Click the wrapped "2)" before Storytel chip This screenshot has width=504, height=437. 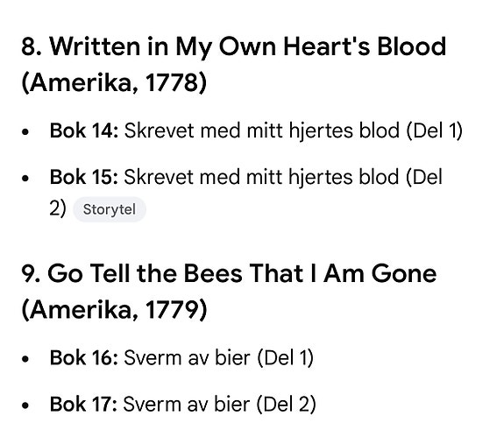(x=58, y=208)
